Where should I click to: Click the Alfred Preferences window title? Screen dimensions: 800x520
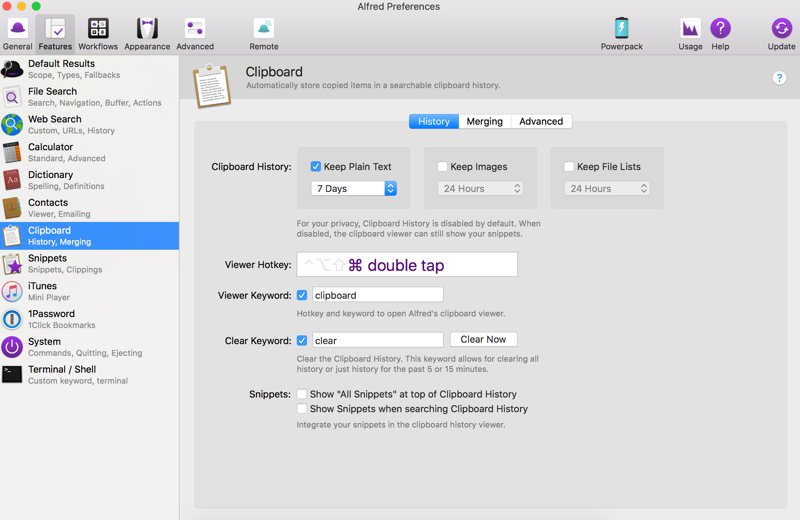[x=398, y=7]
